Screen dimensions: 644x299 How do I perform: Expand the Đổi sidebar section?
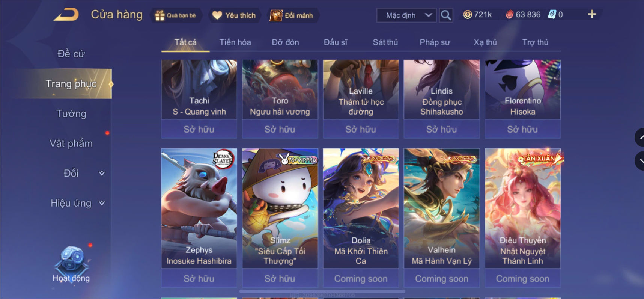coord(84,173)
